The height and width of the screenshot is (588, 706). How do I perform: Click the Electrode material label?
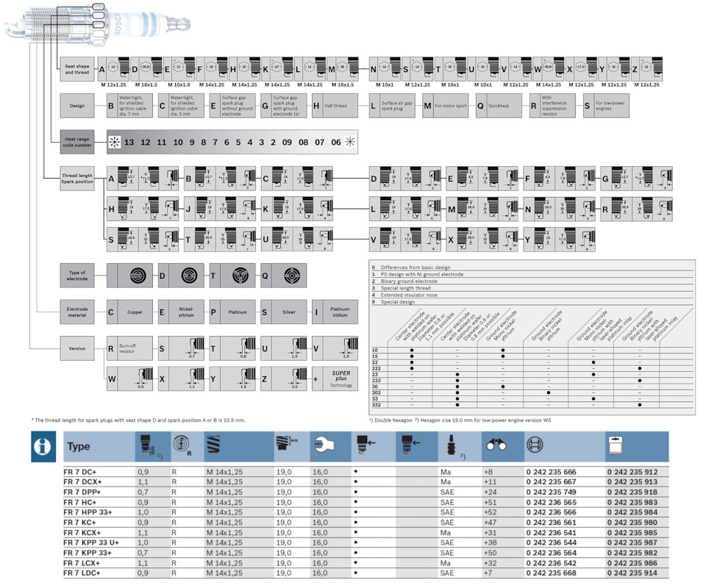tap(77, 312)
